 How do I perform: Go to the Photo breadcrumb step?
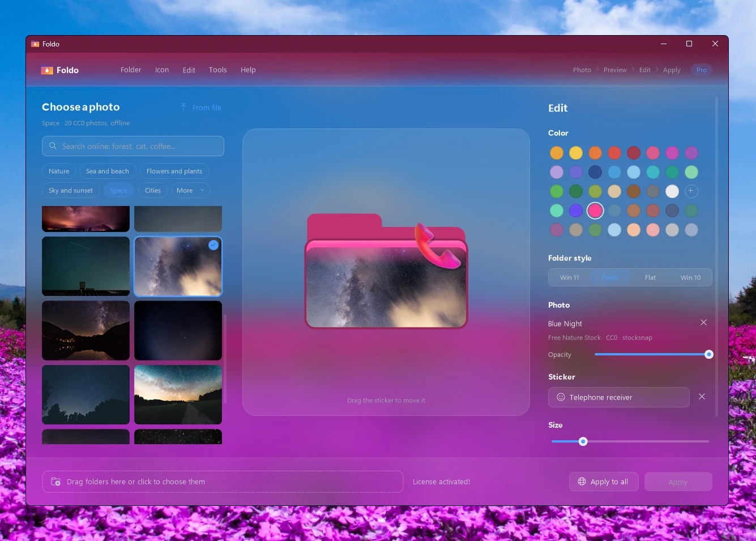pos(582,70)
